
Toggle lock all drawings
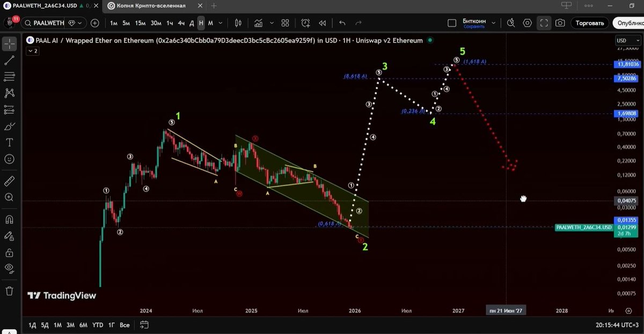click(9, 252)
